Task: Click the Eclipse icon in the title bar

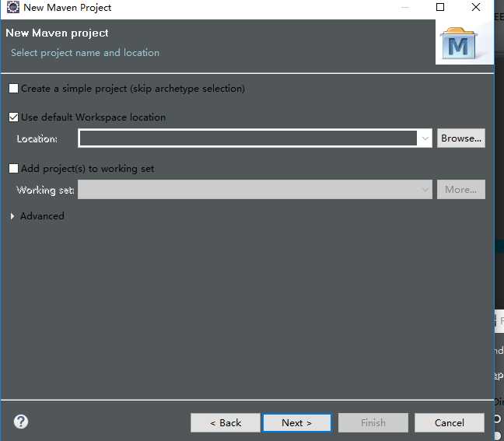Action: pos(13,7)
